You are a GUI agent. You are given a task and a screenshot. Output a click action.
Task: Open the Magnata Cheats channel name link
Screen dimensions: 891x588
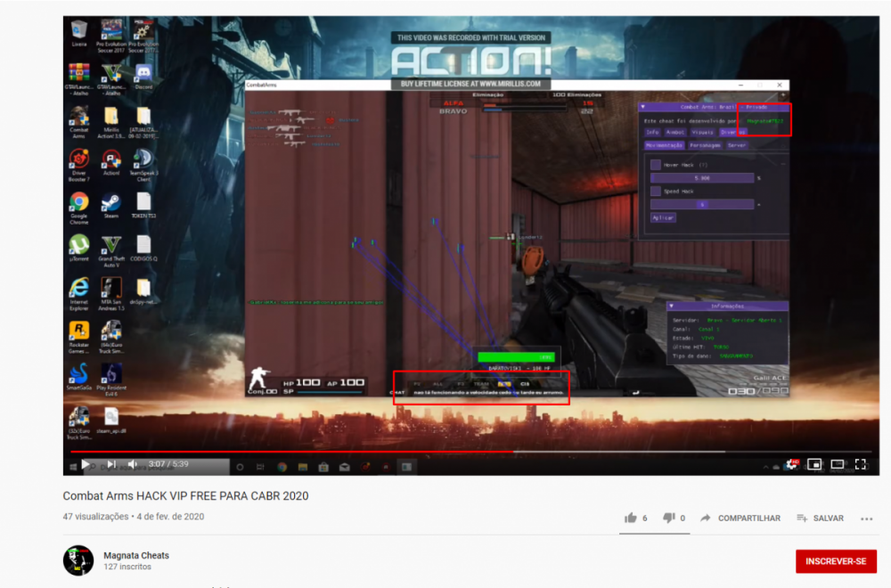[x=136, y=555]
